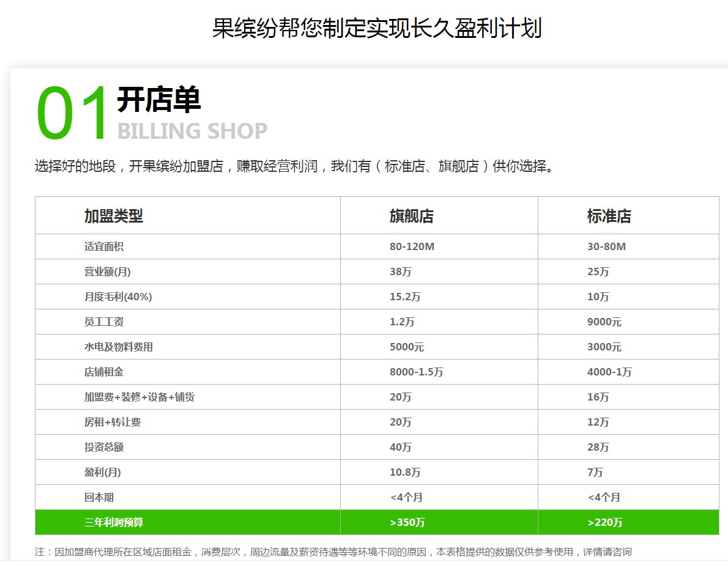This screenshot has height=565, width=728.
Task: Click the main heading 果缤纷帮您制定实现长久盈利计划
Action: [x=377, y=28]
